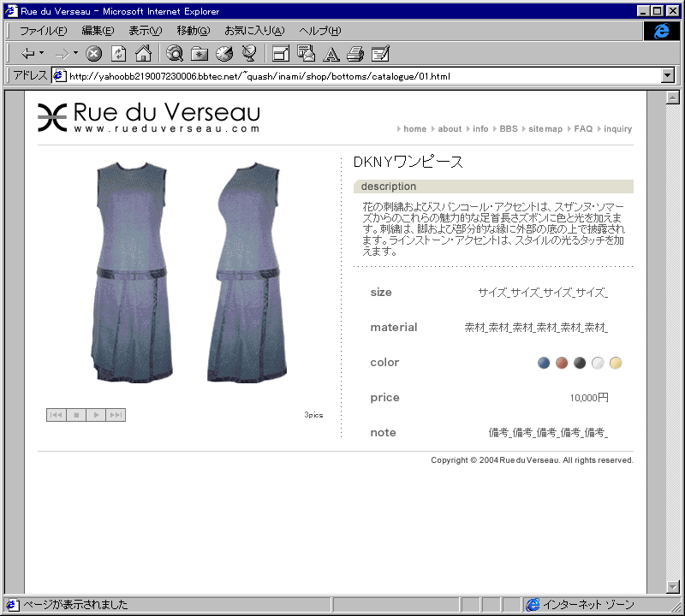685x616 pixels.
Task: Open the 編集(E) menu
Action: tap(98, 31)
